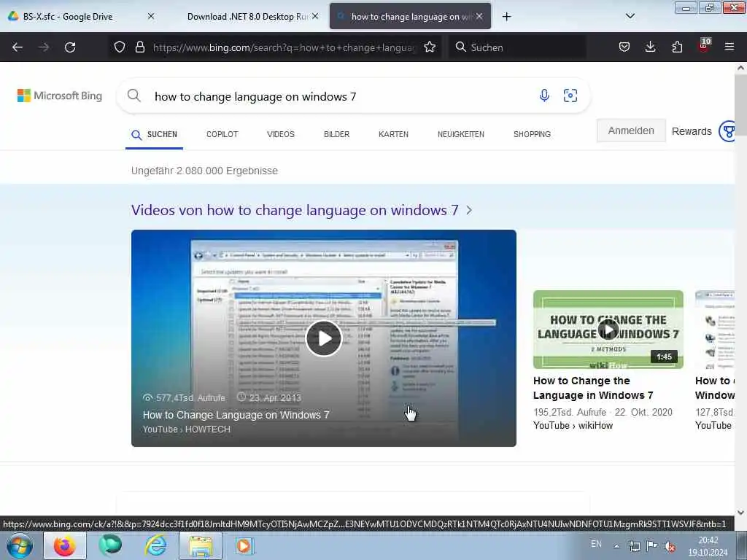Viewport: 747px width, 560px height.
Task: Go back with the browser back arrow
Action: [18, 47]
